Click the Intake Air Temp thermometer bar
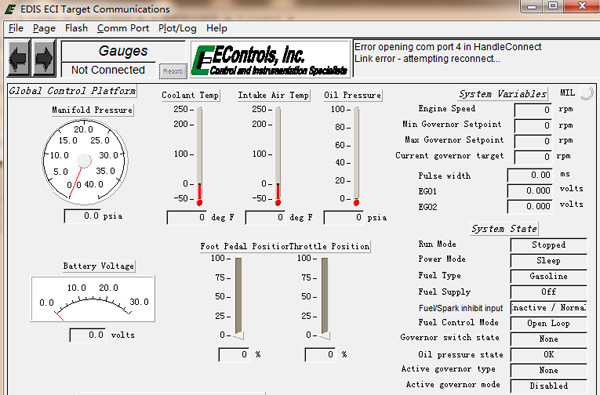The width and height of the screenshot is (600, 395). pos(278,156)
